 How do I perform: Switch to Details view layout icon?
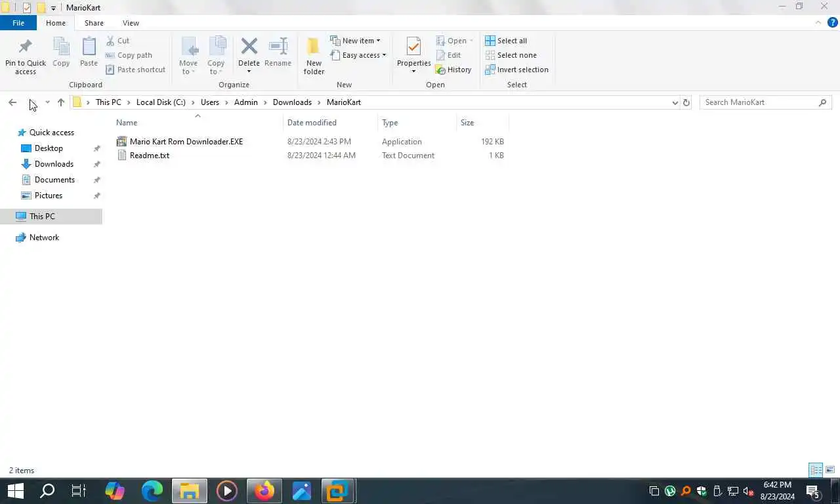coord(816,470)
